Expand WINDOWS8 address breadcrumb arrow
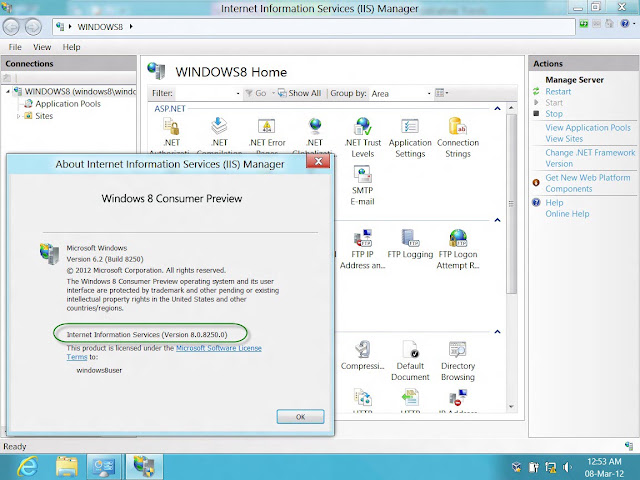The width and height of the screenshot is (640, 480). click(x=131, y=27)
